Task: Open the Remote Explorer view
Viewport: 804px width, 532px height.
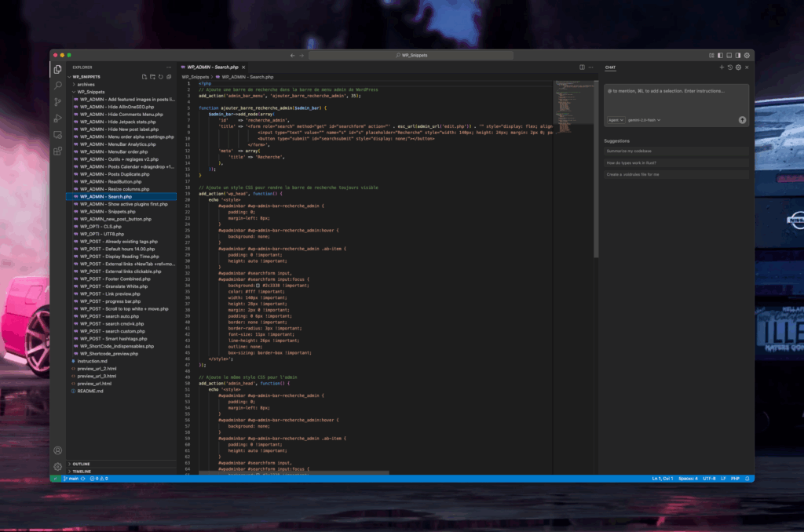Action: [x=57, y=135]
